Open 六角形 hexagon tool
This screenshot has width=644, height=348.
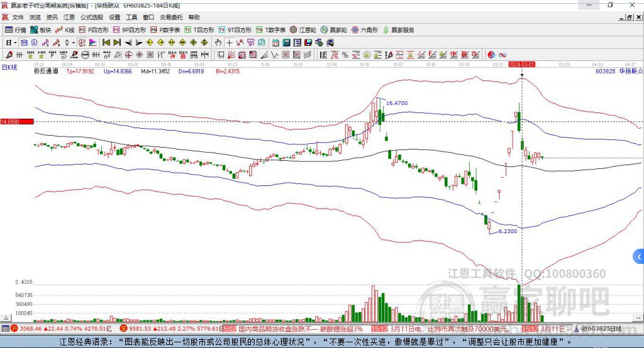(365, 30)
